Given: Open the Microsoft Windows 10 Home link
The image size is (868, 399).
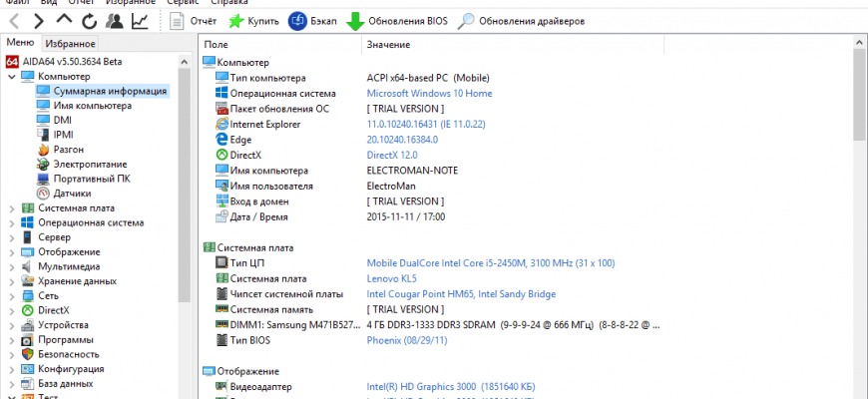Looking at the screenshot, I should (430, 94).
